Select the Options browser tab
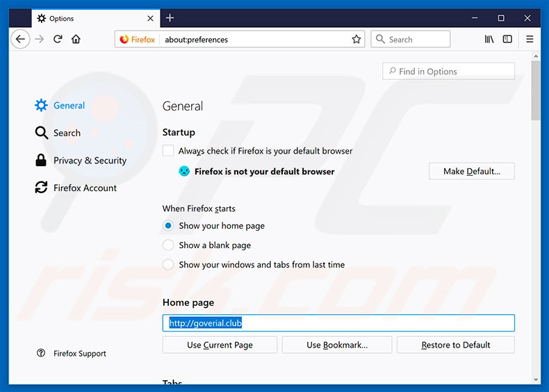This screenshot has height=392, width=549. tap(96, 18)
